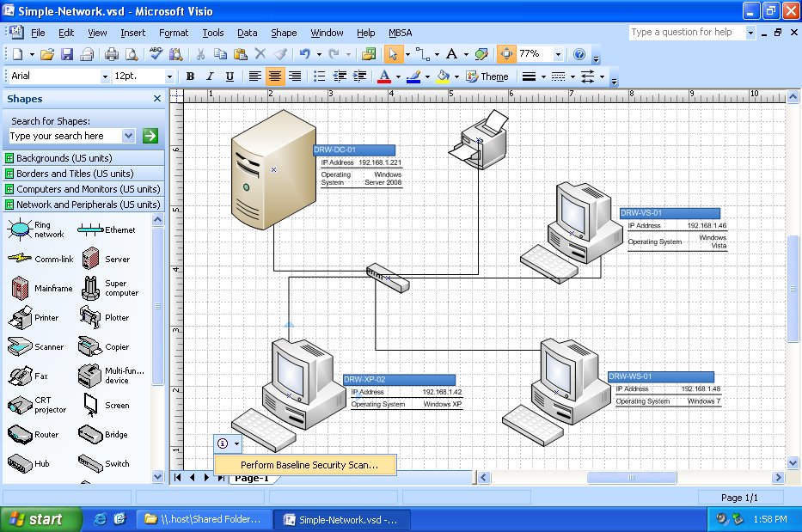Select the Pointer Tool on the toolbar

tap(392, 53)
